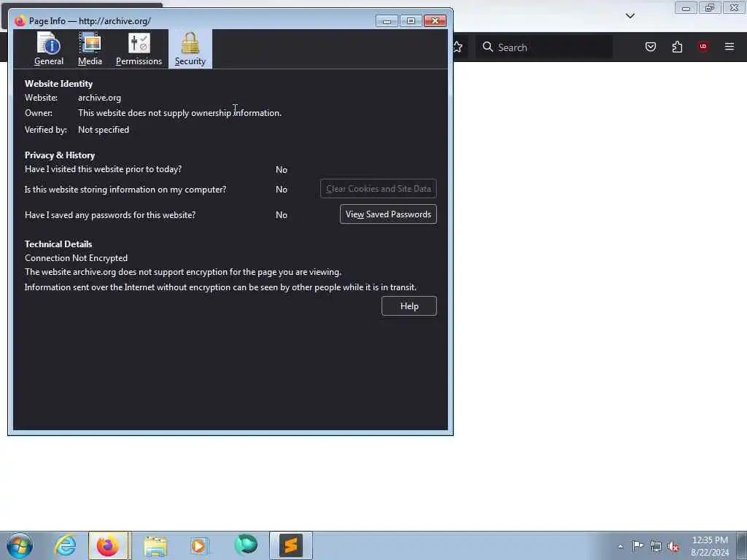Show hidden tray icons arrow

pos(620,546)
